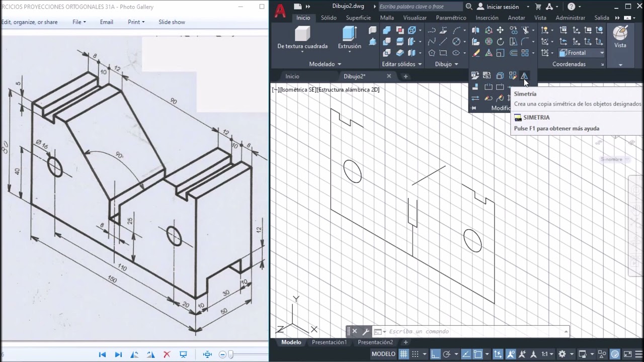This screenshot has width=644, height=362.
Task: Click the Help question mark icon
Action: [571, 7]
